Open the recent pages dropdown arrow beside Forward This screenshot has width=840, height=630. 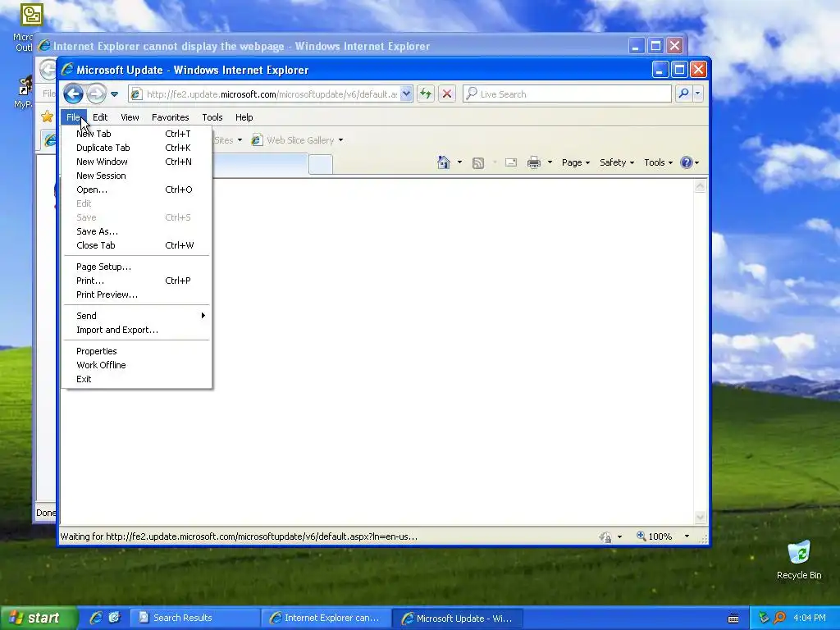[x=114, y=94]
